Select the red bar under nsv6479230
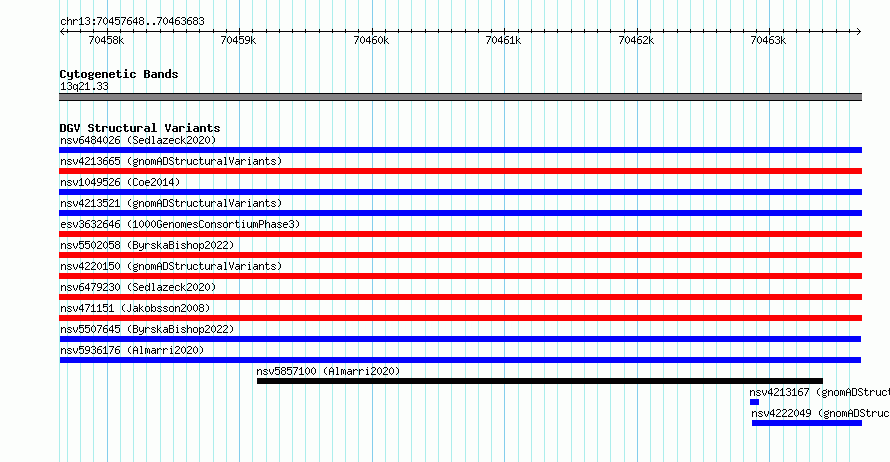 (460, 297)
